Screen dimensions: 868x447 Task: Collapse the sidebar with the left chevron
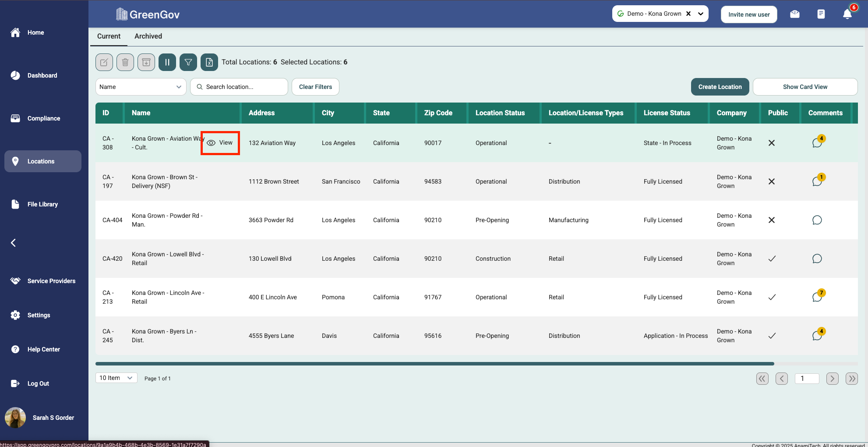[14, 243]
